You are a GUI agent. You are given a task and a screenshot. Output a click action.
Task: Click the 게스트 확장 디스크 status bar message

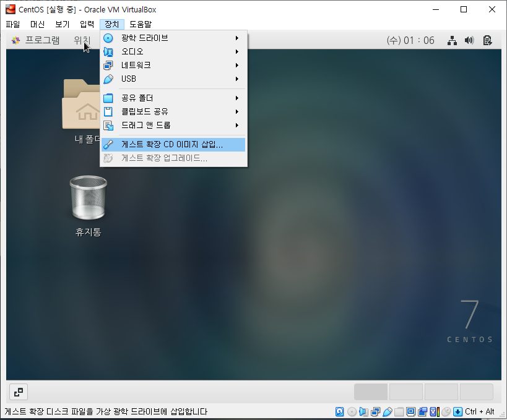pos(106,411)
